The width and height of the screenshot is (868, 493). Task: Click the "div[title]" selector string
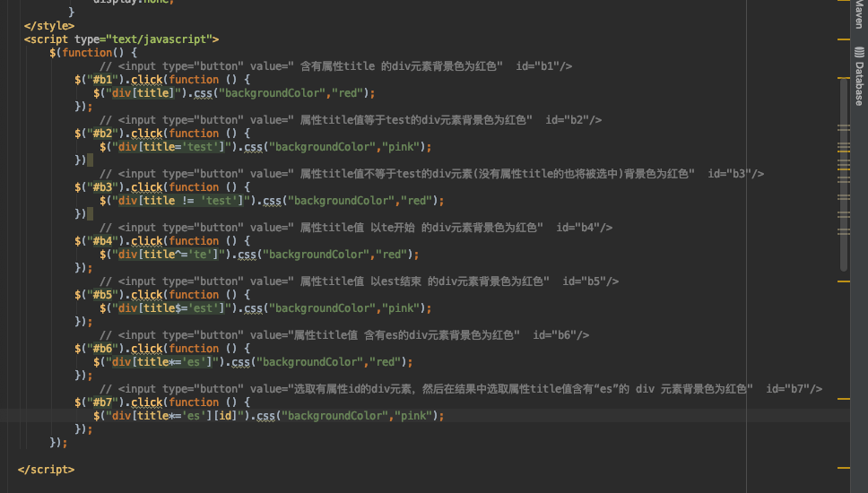click(x=143, y=93)
